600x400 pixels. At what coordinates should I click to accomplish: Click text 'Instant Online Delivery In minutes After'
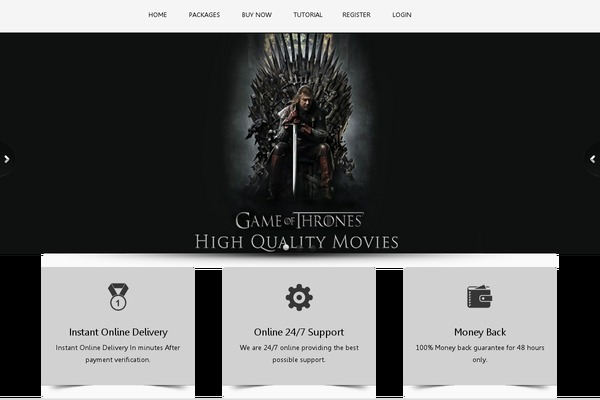[118, 348]
